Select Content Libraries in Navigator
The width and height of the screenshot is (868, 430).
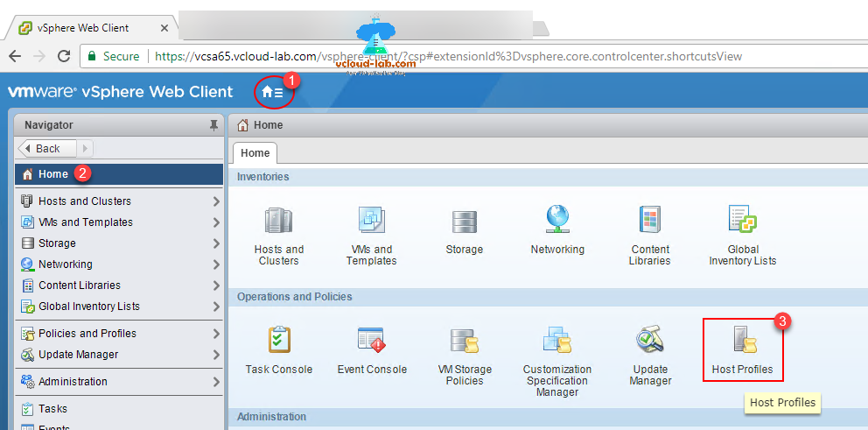pos(119,285)
